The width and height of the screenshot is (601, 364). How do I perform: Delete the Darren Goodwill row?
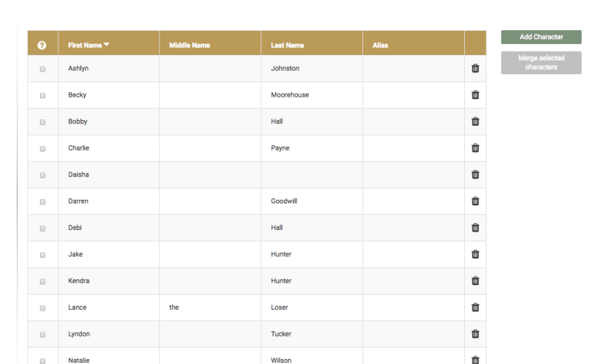(x=475, y=201)
